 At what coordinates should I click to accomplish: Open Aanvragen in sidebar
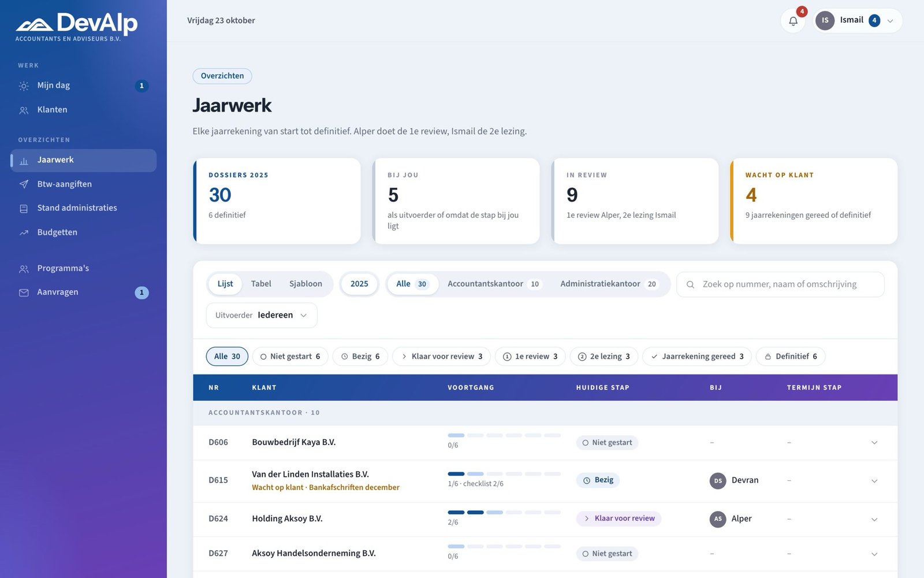(x=83, y=292)
